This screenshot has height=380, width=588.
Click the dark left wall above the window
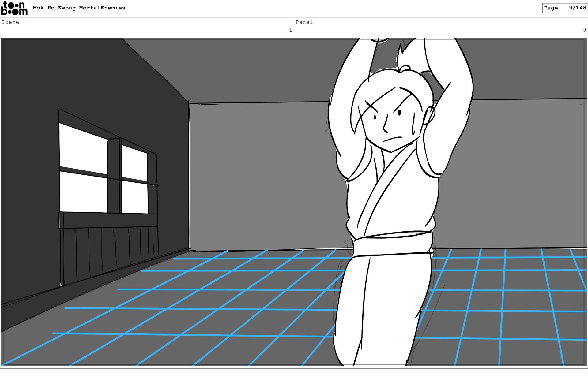coord(92,76)
